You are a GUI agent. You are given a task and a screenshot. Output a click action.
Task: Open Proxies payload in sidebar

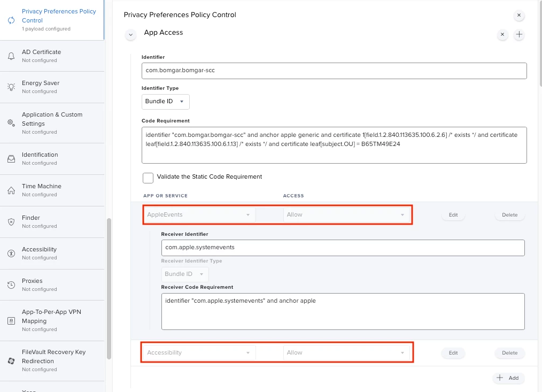52,285
